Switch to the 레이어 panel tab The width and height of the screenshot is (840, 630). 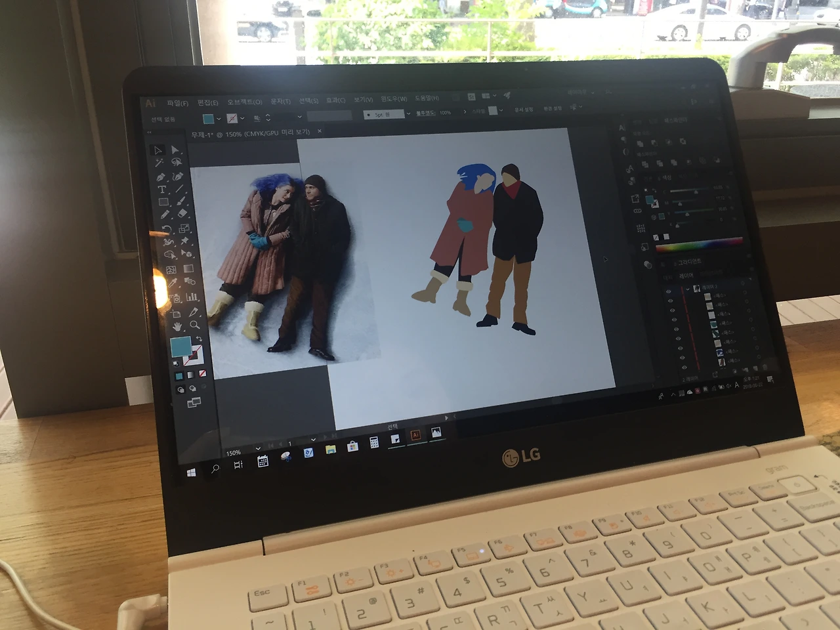686,276
